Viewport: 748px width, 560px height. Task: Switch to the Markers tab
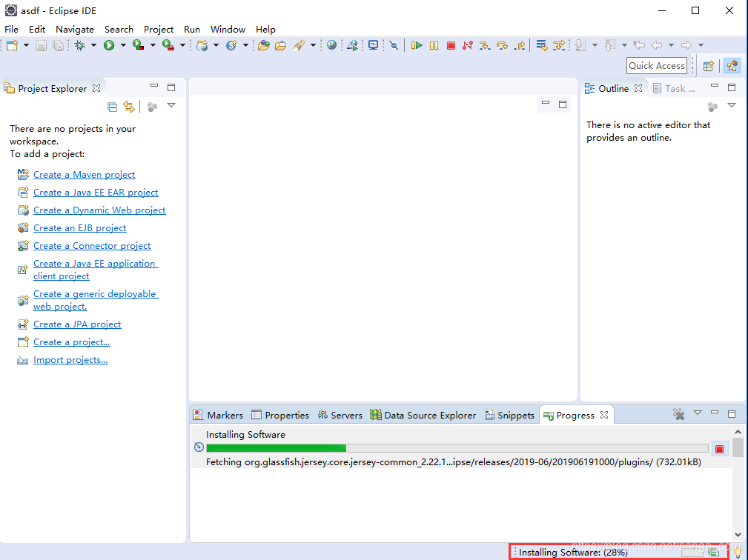(x=219, y=415)
